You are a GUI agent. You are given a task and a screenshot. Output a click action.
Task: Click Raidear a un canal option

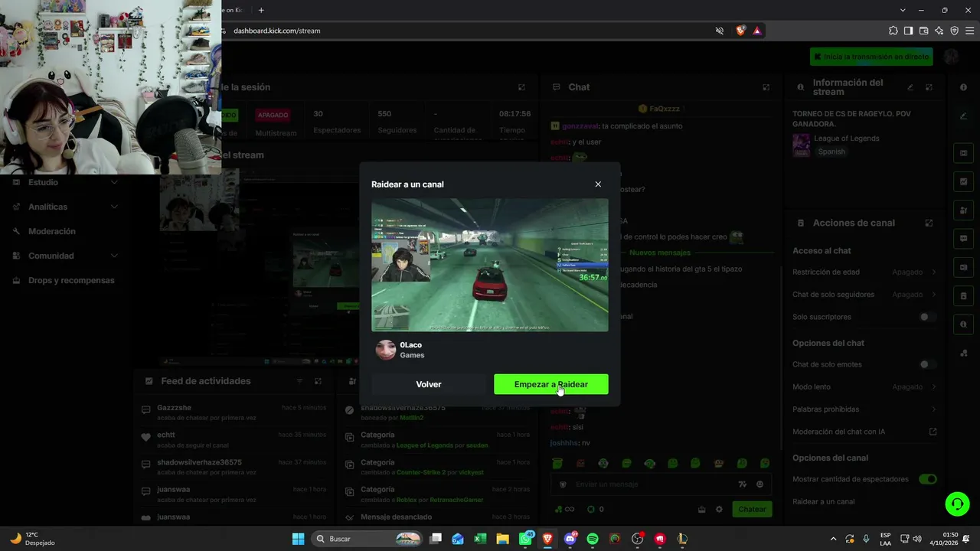click(x=824, y=502)
